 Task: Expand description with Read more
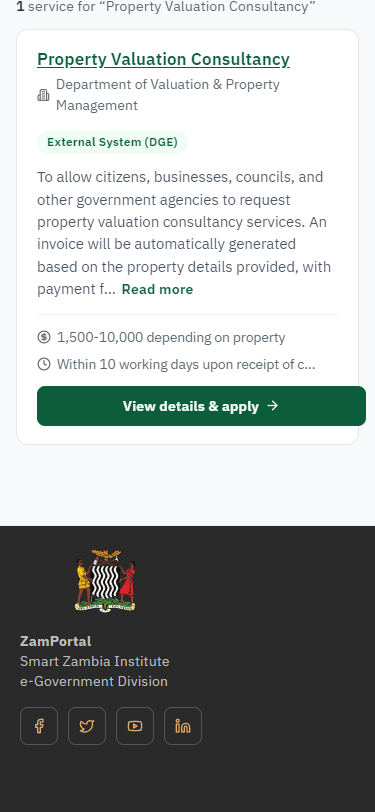coord(157,289)
